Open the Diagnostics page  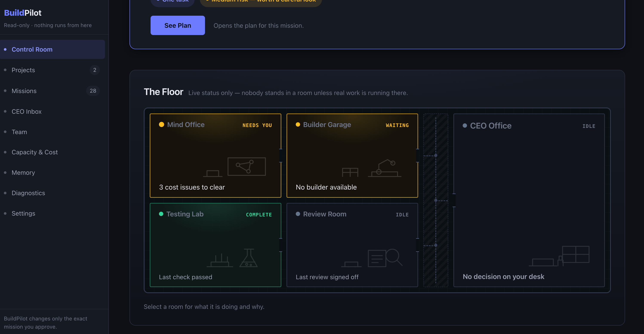pos(52,193)
